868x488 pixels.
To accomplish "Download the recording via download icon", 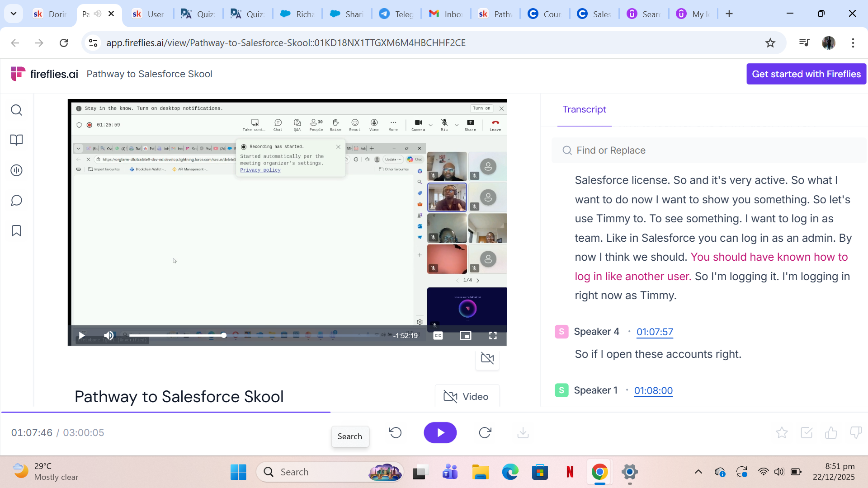I will click(523, 433).
